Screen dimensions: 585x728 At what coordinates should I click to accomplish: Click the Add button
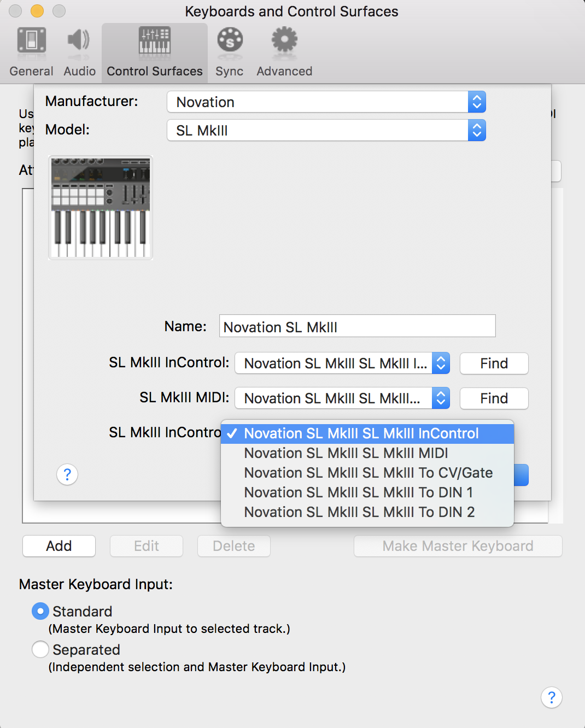point(59,546)
